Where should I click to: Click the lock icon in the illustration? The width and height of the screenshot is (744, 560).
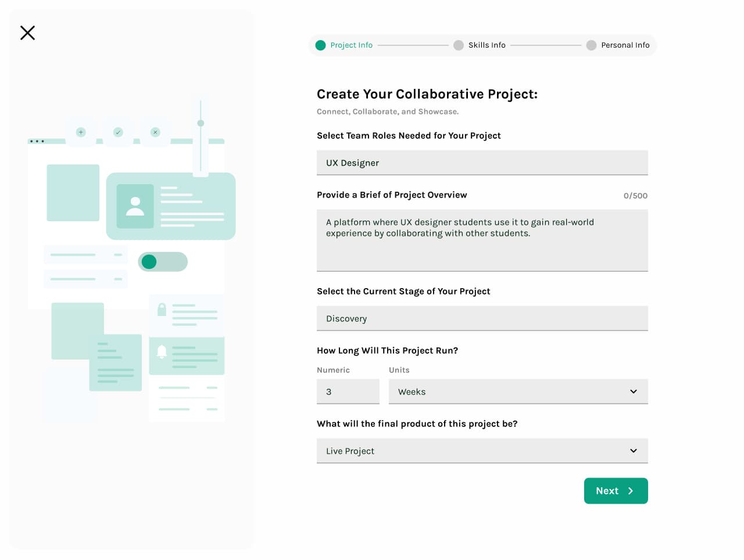coord(162,310)
